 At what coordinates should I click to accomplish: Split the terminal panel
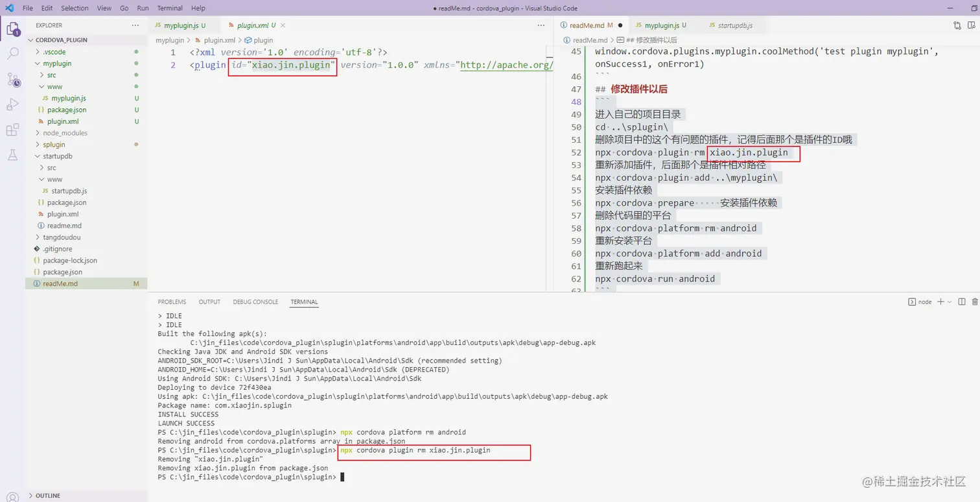pos(962,302)
